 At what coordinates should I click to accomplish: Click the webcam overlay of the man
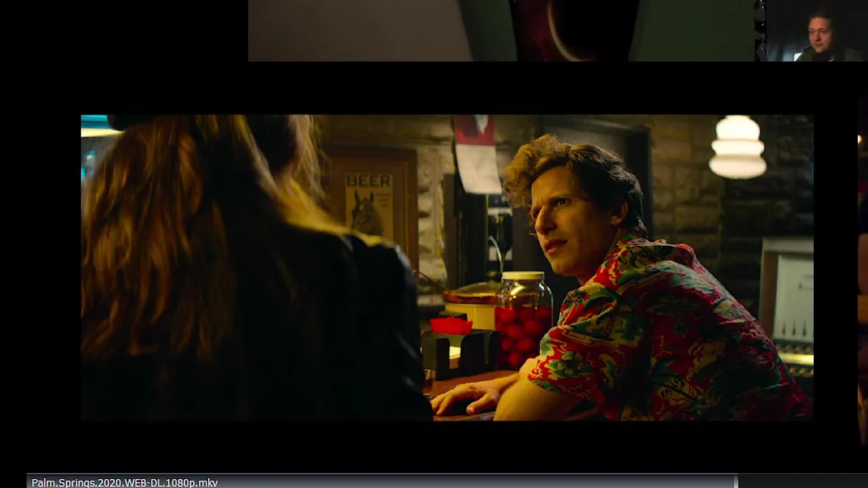(x=816, y=31)
